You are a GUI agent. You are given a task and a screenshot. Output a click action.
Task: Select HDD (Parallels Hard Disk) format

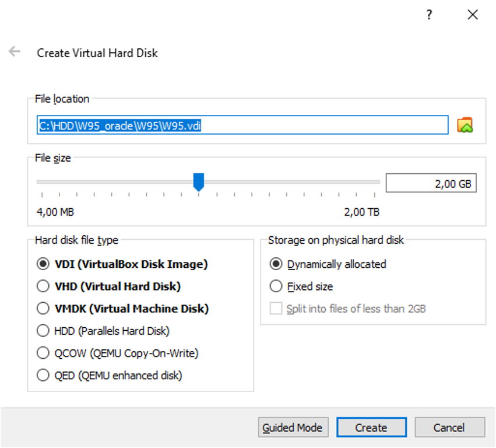tap(43, 331)
